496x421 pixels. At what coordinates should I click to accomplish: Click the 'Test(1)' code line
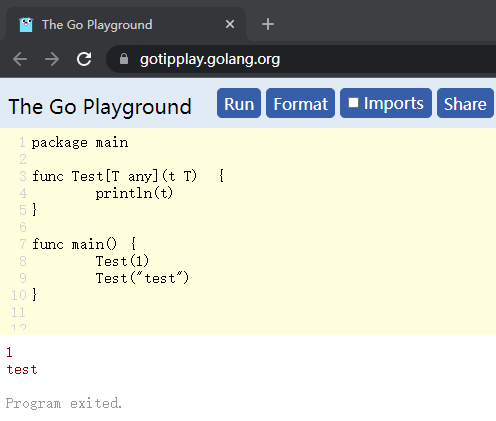click(122, 261)
